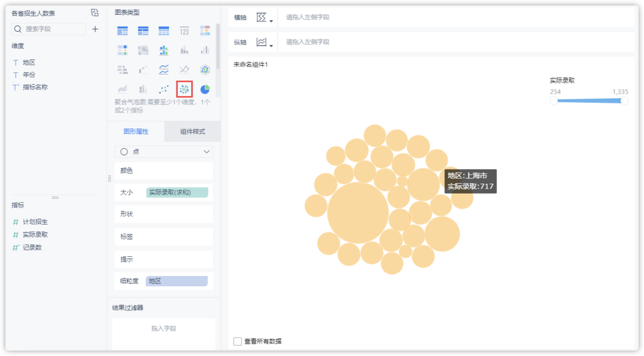Click the 指标名称 dimension field

tap(35, 87)
